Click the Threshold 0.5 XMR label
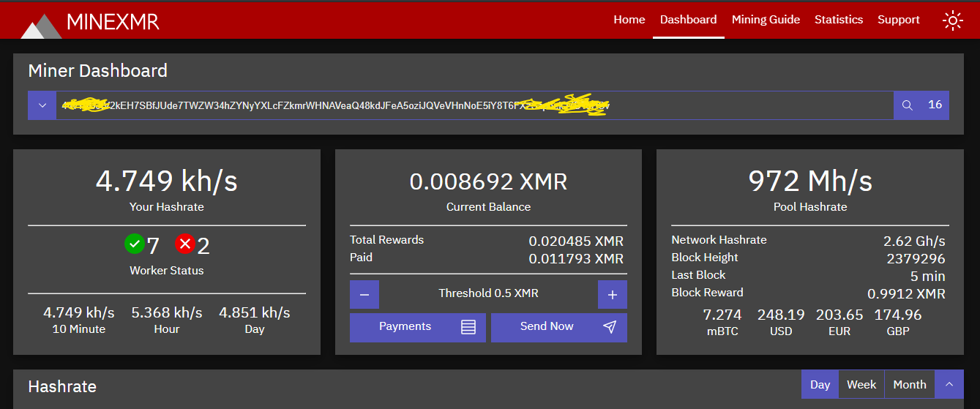Viewport: 980px width, 409px height. pos(488,293)
